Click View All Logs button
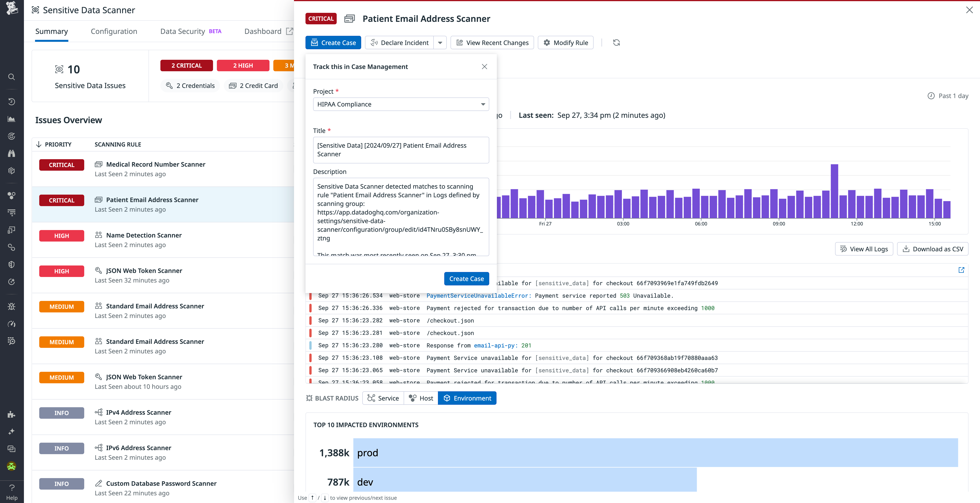Screen dimensions: 980x503 [x=864, y=249]
